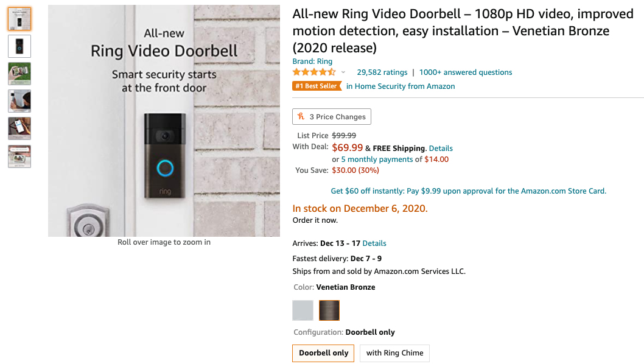
Task: Choose the with Ring Chime configuration
Action: pos(394,353)
